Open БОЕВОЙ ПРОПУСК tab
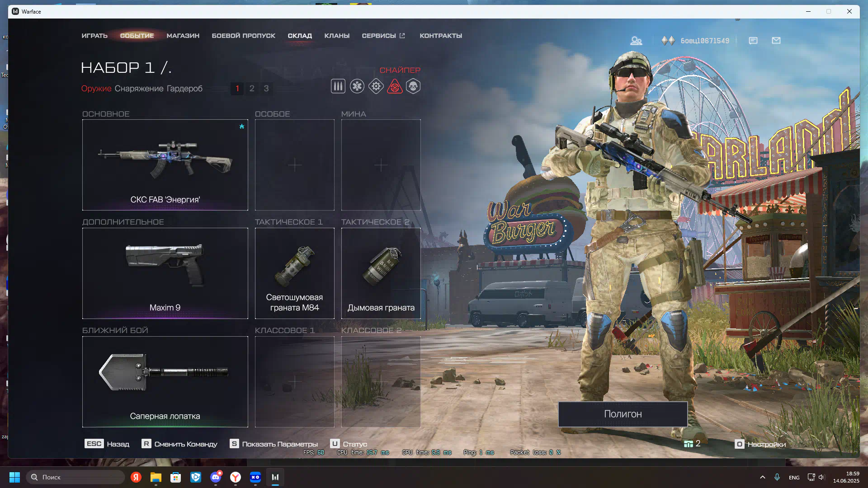Viewport: 868px width, 488px height. click(x=243, y=36)
